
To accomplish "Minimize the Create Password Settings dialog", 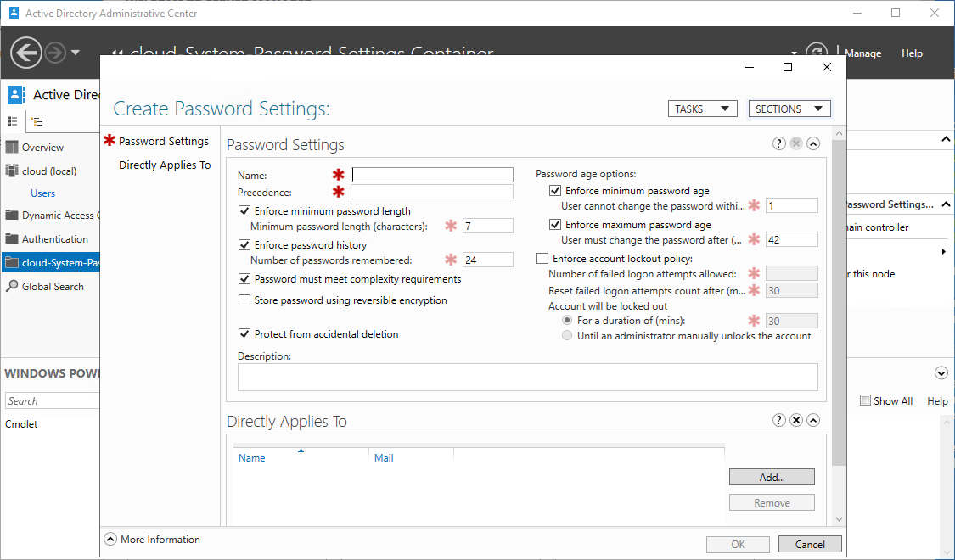I will coord(749,68).
